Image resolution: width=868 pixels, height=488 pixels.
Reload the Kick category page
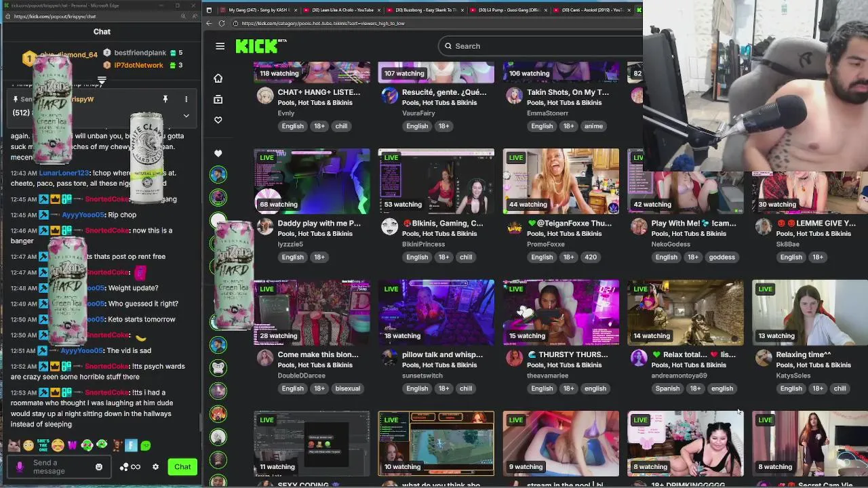point(222,23)
